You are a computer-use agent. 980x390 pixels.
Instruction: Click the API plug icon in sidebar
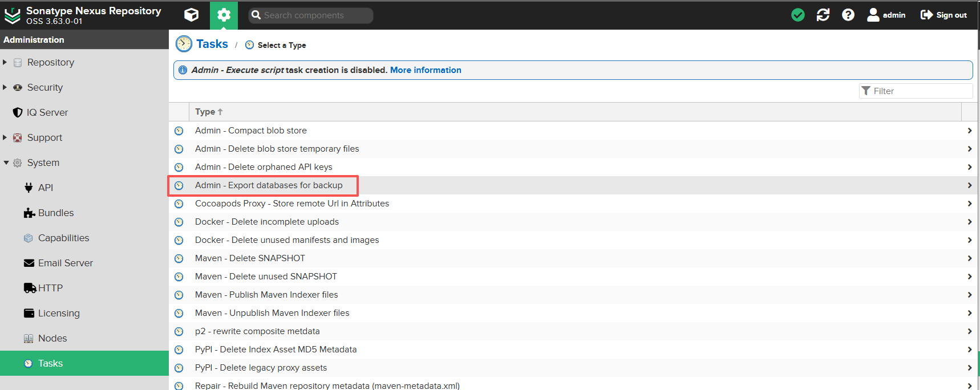29,188
